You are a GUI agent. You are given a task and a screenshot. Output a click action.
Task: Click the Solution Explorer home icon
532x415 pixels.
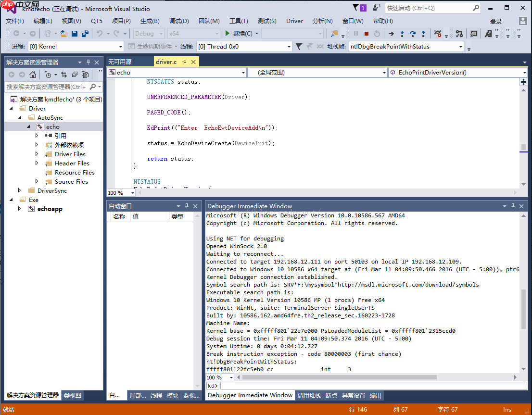point(33,75)
